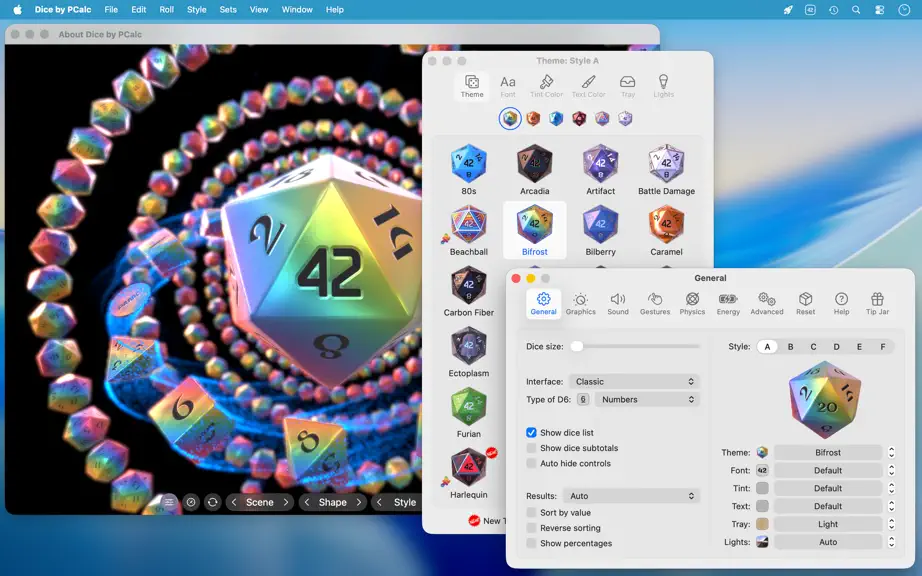The width and height of the screenshot is (922, 576).
Task: Select the Ectoplasm dice theme
Action: (x=469, y=351)
